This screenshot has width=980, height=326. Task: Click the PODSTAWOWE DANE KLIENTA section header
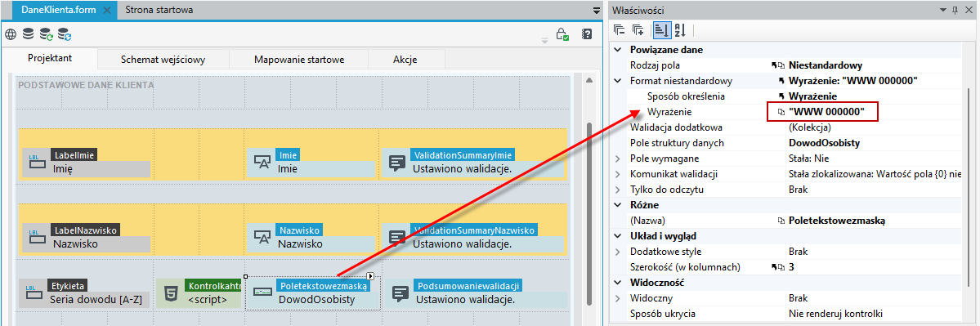(x=87, y=85)
